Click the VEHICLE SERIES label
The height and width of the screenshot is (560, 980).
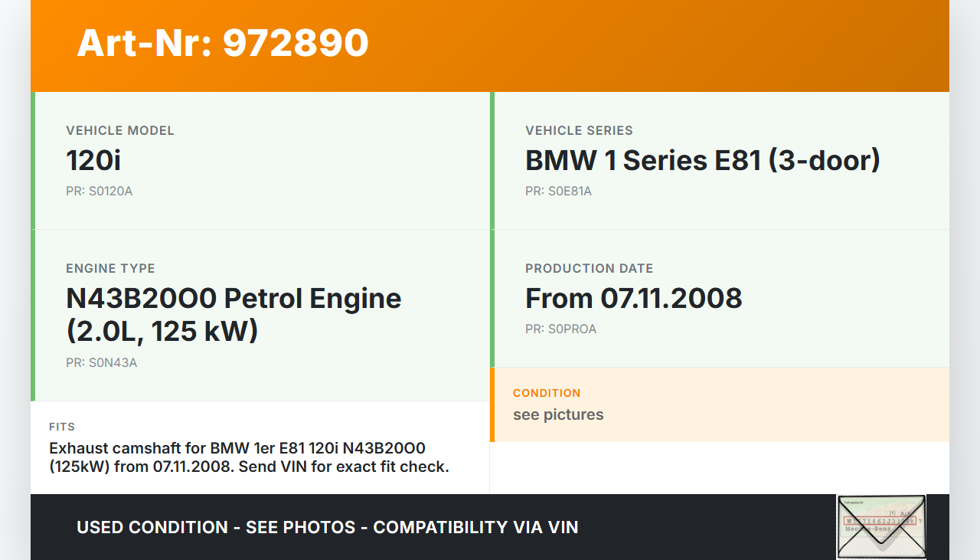pos(579,130)
